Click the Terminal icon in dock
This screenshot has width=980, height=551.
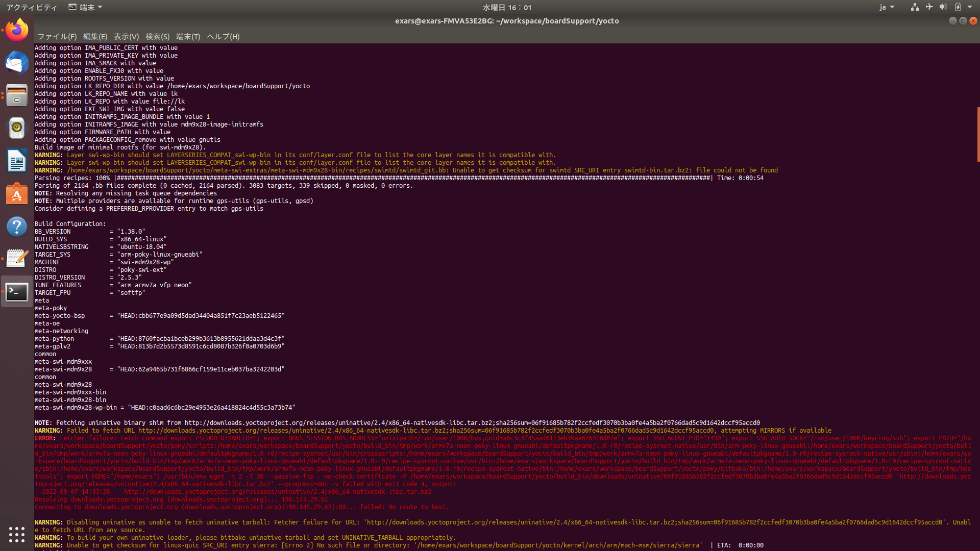click(x=17, y=292)
